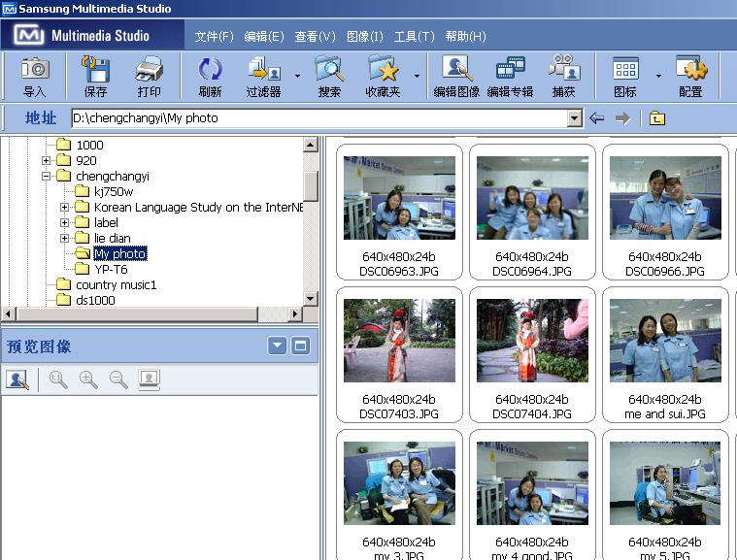Go back with the left arrow icon

pos(597,118)
